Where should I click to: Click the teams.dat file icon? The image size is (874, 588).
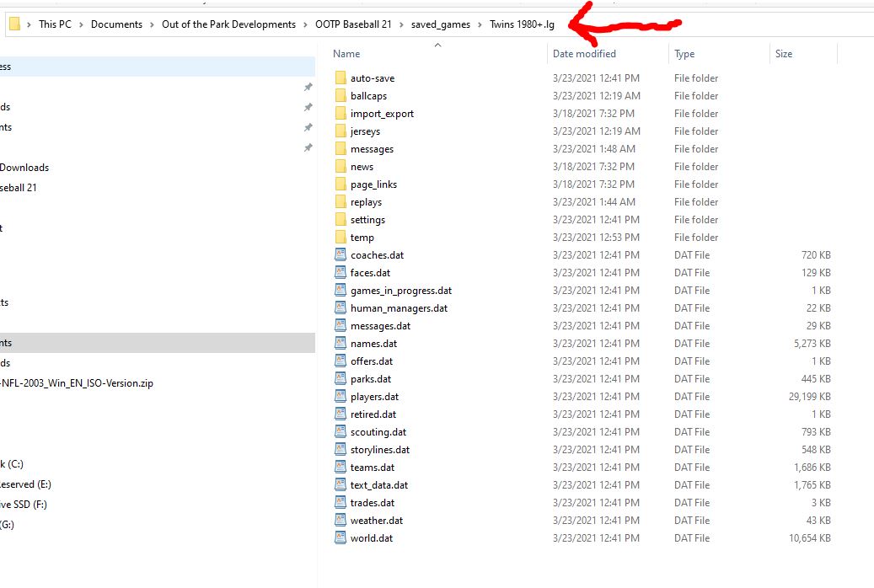click(340, 467)
